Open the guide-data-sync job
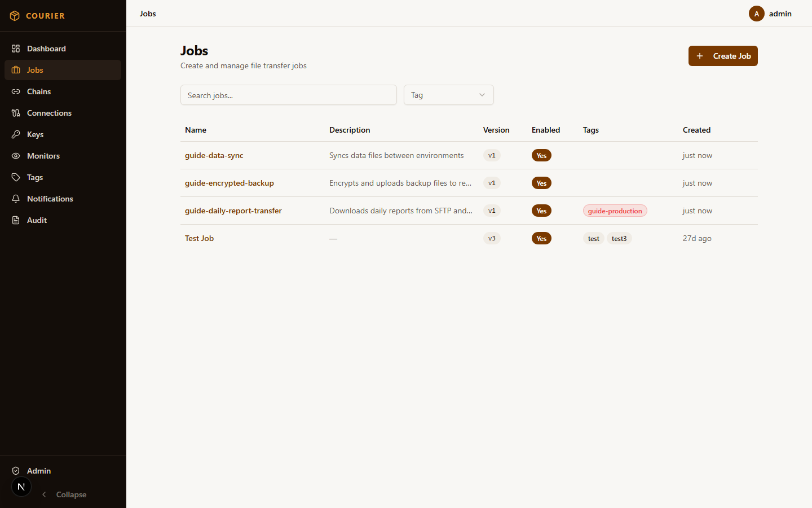Screen dimensions: 812x508 pyautogui.click(x=214, y=155)
